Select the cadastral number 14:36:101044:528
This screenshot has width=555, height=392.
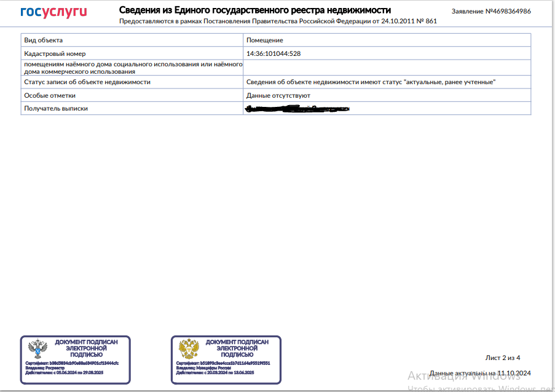(274, 54)
